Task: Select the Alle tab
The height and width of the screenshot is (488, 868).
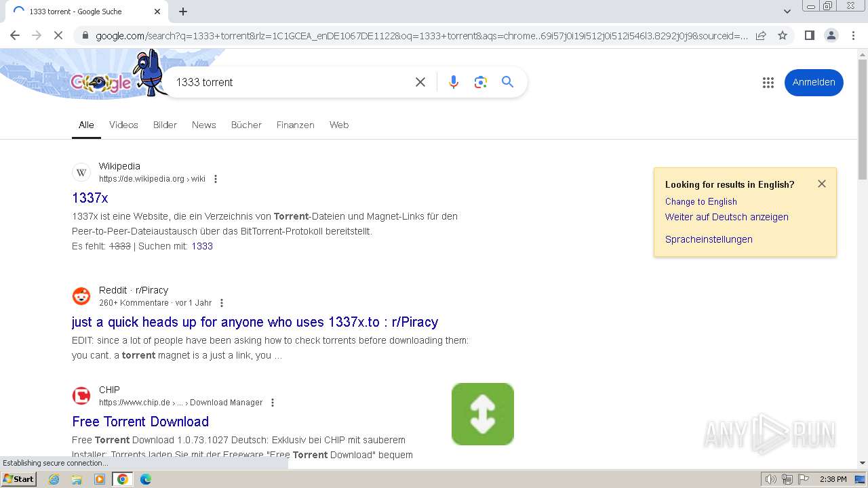Action: click(x=86, y=125)
